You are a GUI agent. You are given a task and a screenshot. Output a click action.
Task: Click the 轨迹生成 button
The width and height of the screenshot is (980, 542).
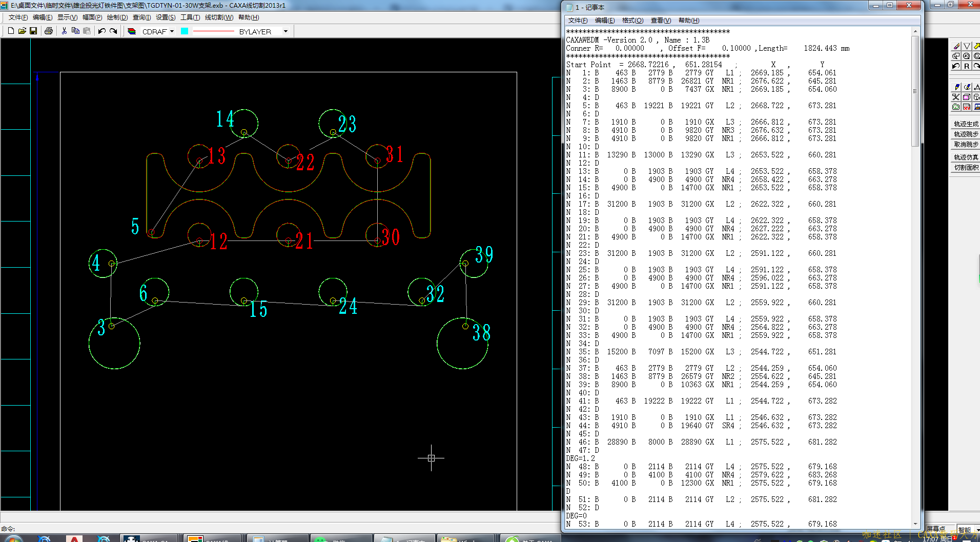click(966, 124)
